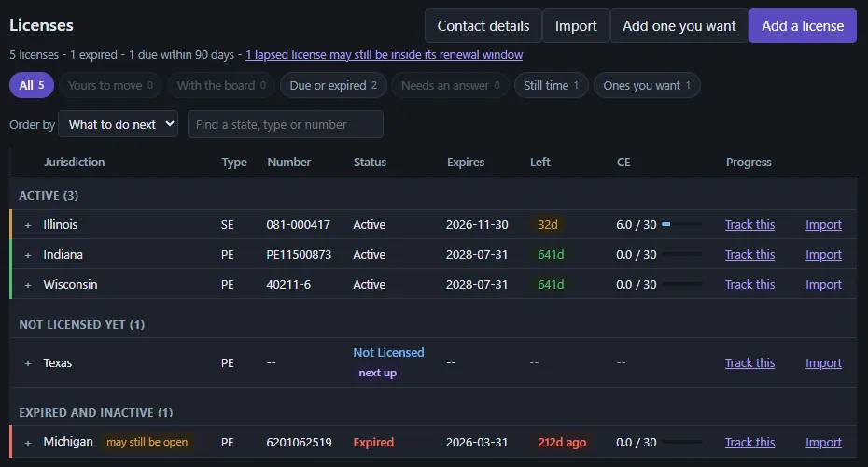
Task: Click the CE column header
Action: 623,163
